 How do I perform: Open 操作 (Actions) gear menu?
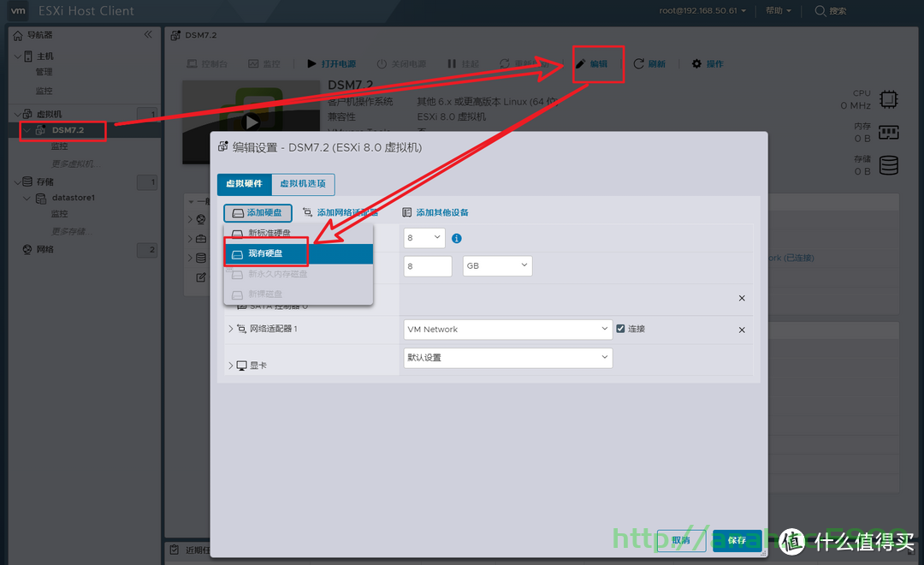(708, 63)
